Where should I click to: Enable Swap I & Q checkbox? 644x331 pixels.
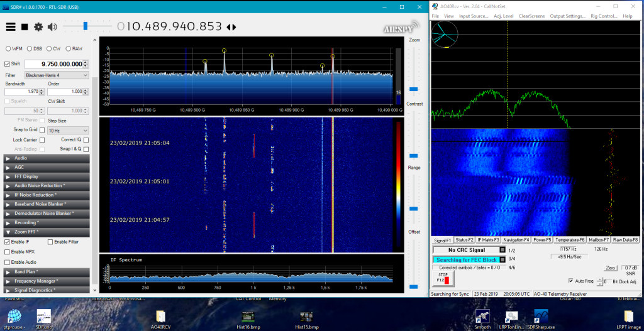tap(86, 149)
